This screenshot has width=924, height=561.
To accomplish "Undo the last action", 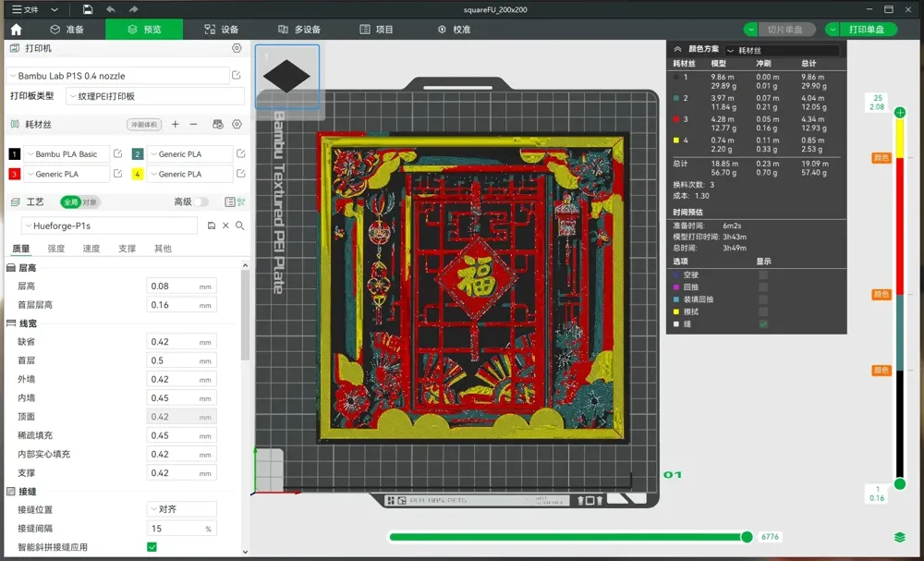I will click(x=110, y=9).
